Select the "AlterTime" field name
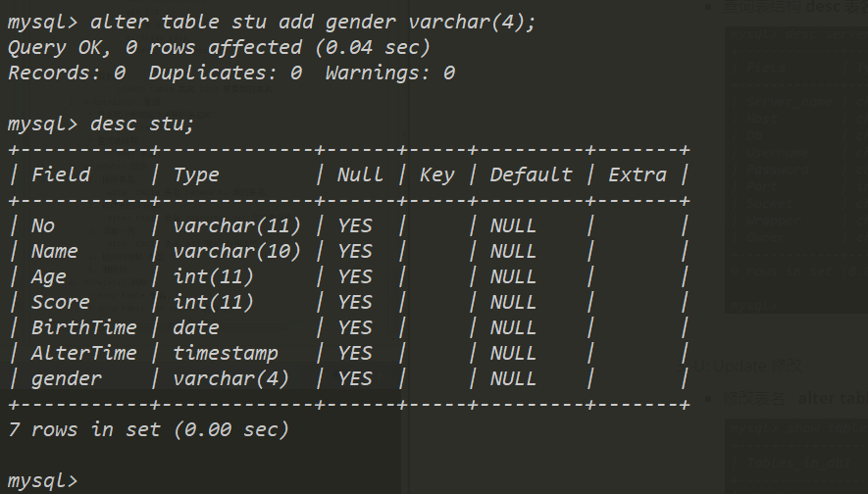The width and height of the screenshot is (868, 494). point(83,353)
